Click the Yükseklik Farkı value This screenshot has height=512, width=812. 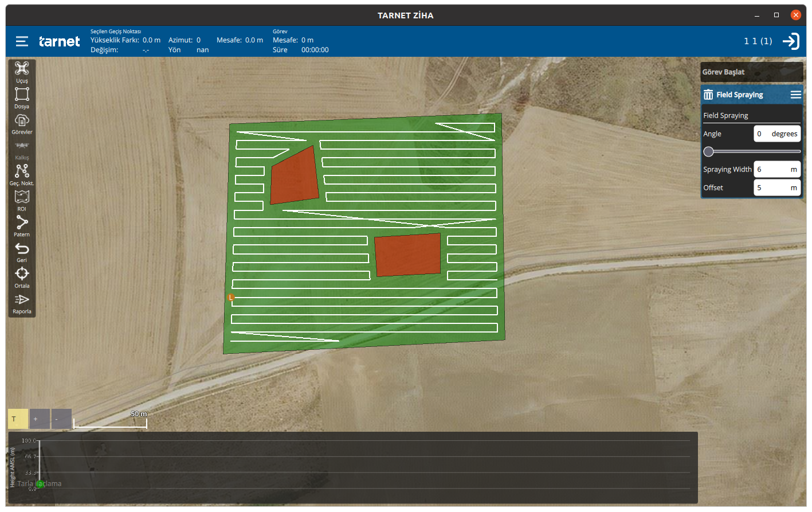[x=151, y=40]
